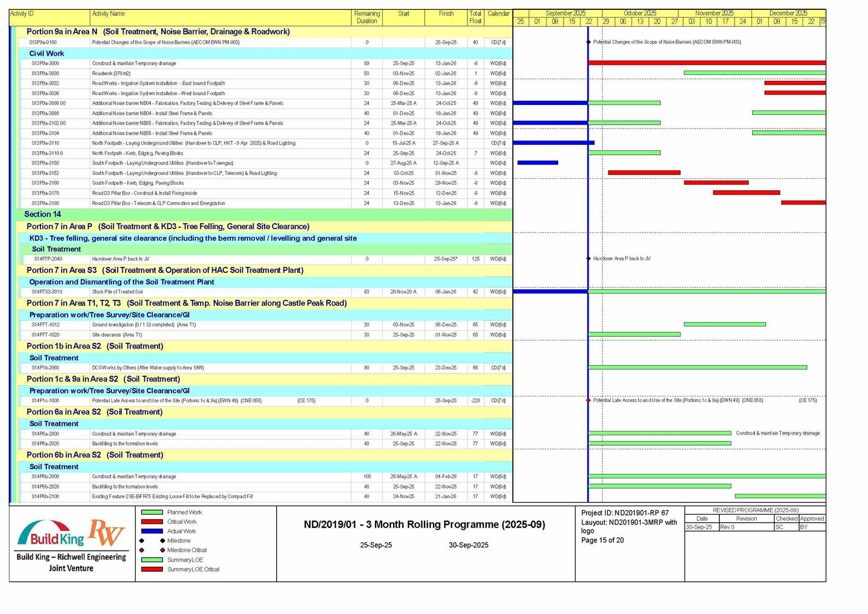The width and height of the screenshot is (868, 614).
Task: Collapse the Portion 6b in Area S2 group
Action: [x=95, y=455]
